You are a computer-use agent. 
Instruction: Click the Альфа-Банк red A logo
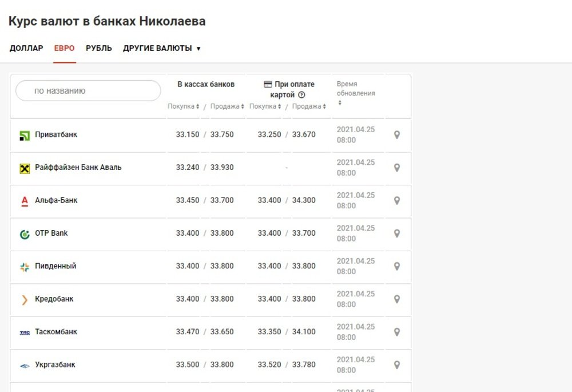coord(25,201)
